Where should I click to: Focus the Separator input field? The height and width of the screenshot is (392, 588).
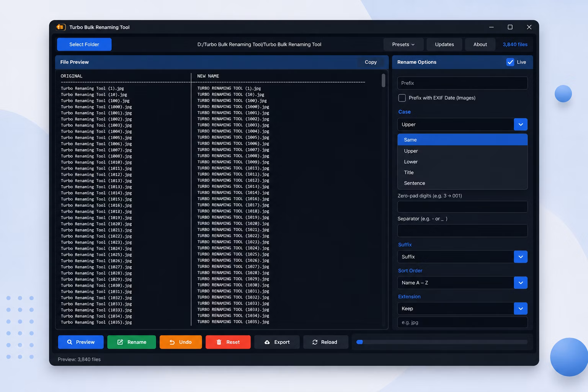[x=462, y=230]
